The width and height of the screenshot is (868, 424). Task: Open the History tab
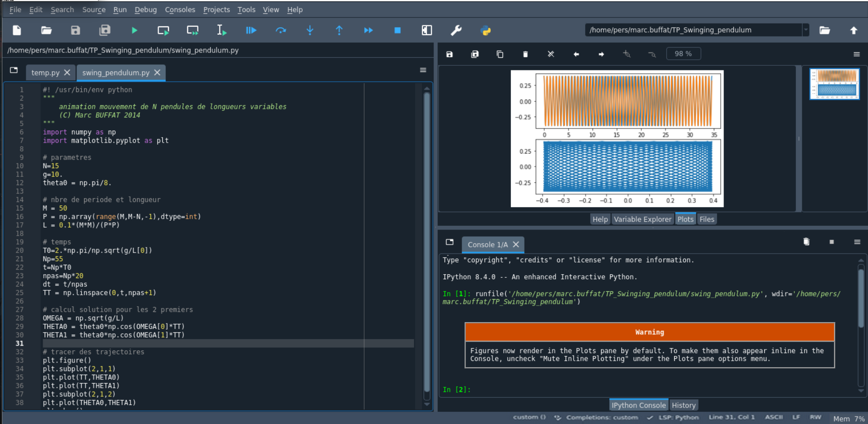click(683, 405)
